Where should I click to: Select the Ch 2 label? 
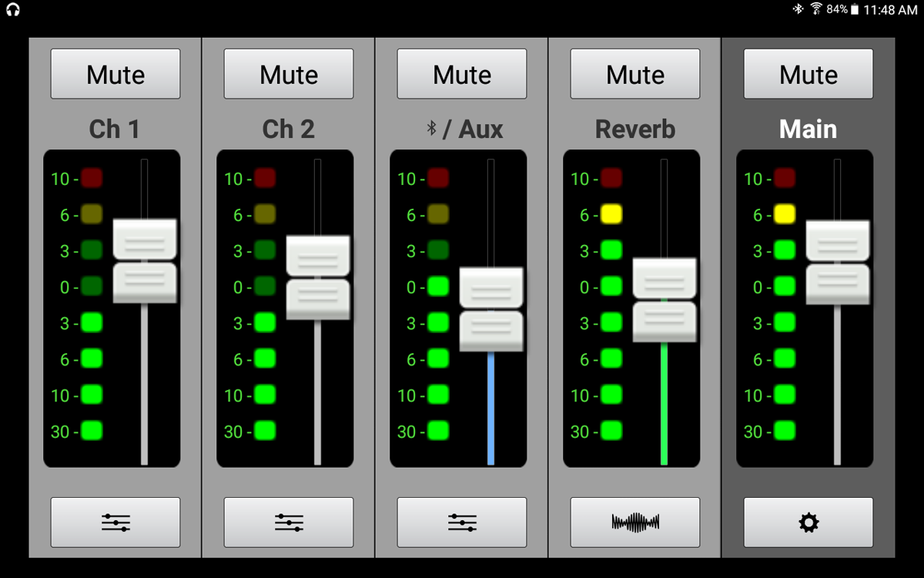pyautogui.click(x=289, y=129)
